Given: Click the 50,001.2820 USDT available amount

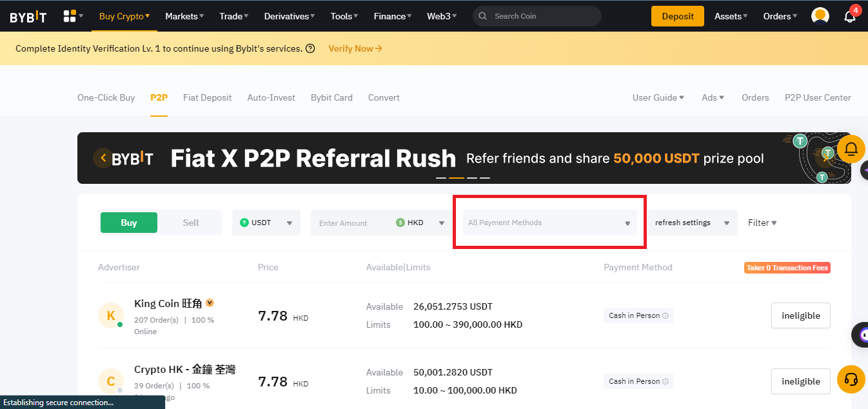Looking at the screenshot, I should pyautogui.click(x=453, y=372).
